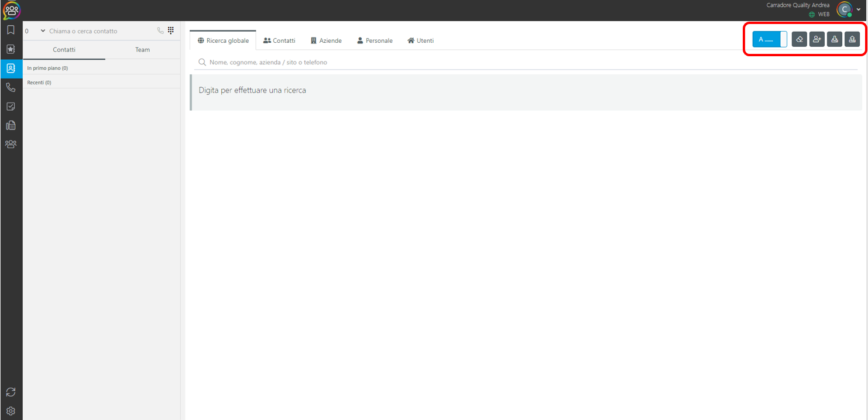
Task: Open the tasks checkmark note icon
Action: pyautogui.click(x=11, y=107)
